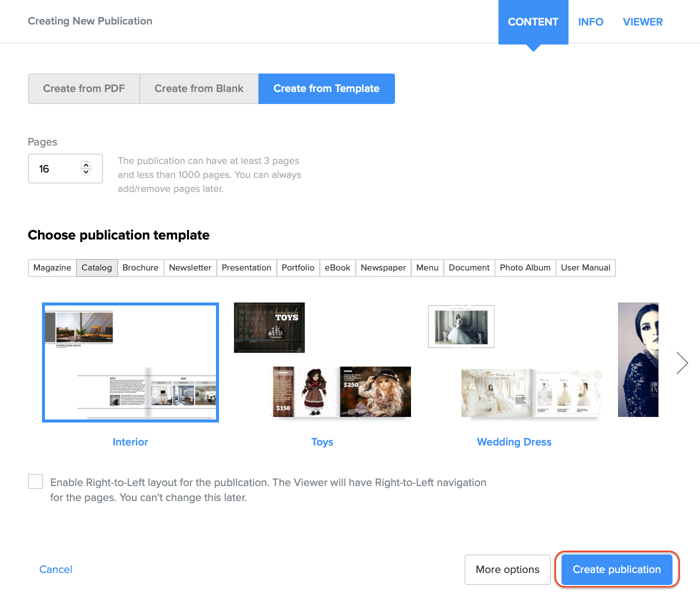Select Create from Template mode

tap(326, 88)
